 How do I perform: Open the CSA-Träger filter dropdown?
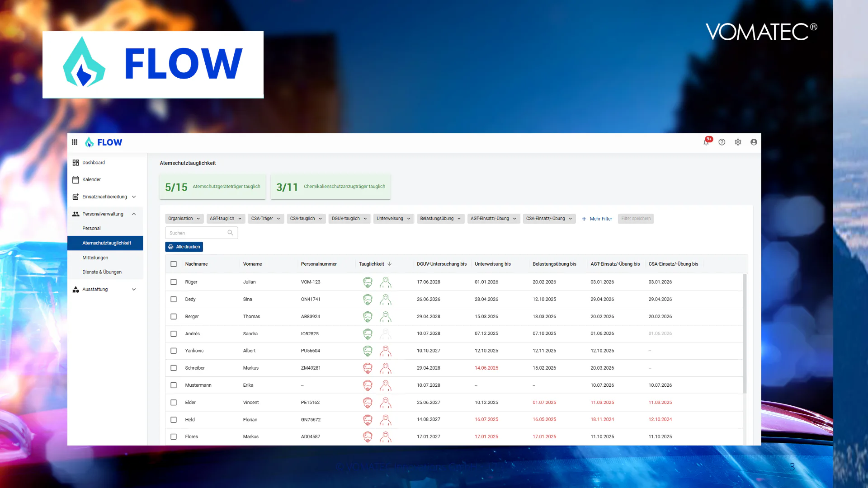pos(266,219)
